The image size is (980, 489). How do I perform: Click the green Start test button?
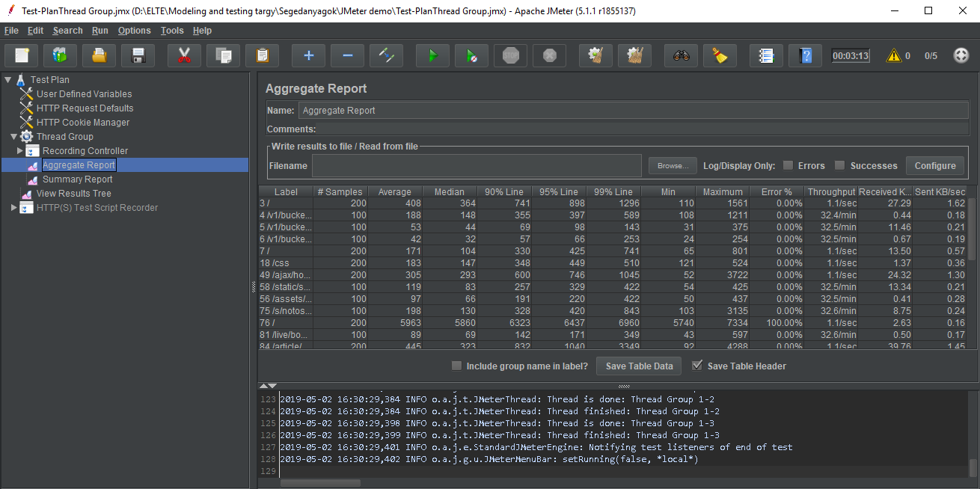pos(432,55)
